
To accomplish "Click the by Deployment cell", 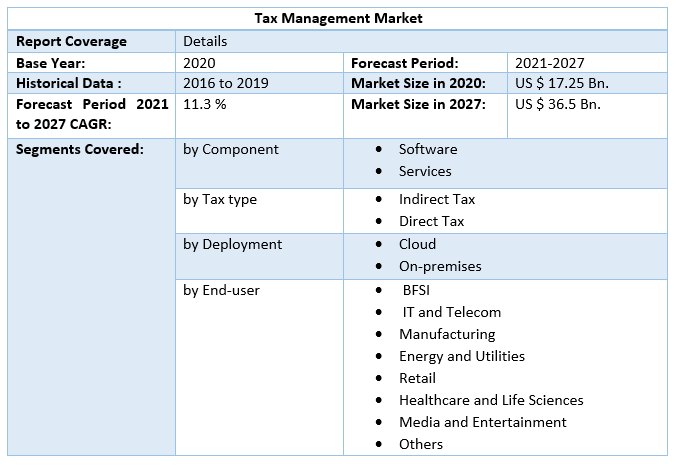I will (x=232, y=244).
